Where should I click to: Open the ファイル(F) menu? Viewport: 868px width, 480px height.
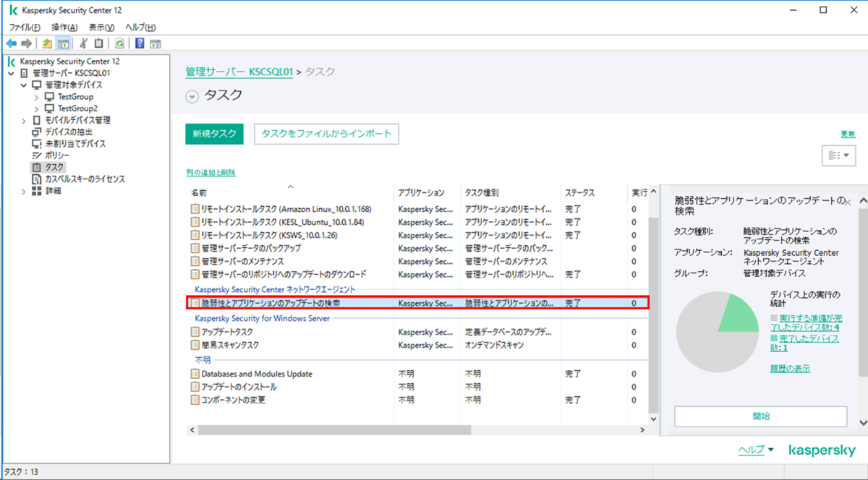pos(25,27)
